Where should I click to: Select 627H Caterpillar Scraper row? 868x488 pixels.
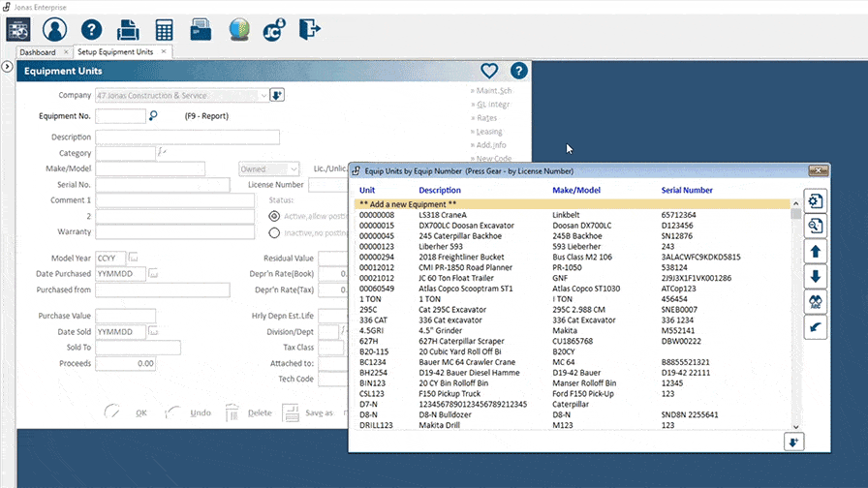point(573,341)
